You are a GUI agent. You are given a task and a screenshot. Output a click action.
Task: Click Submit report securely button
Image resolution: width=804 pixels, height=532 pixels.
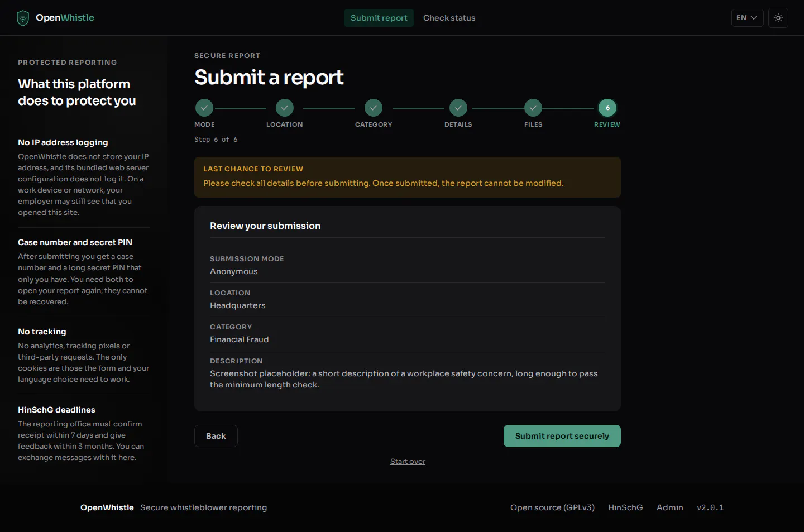(x=562, y=436)
